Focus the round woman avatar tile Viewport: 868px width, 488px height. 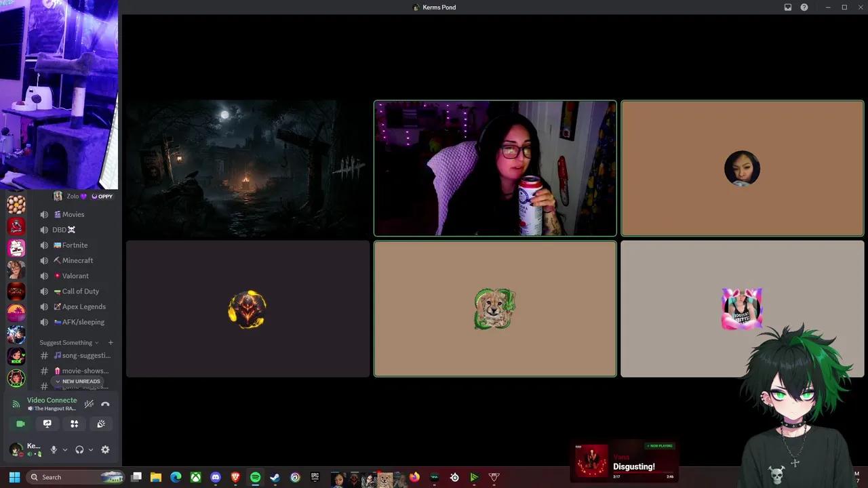[x=743, y=168]
